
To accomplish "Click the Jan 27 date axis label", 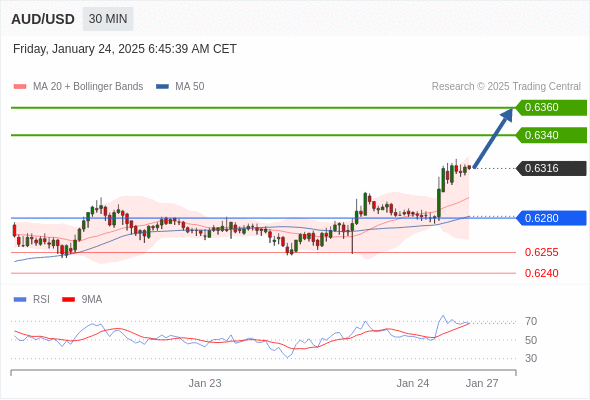I will [x=482, y=383].
